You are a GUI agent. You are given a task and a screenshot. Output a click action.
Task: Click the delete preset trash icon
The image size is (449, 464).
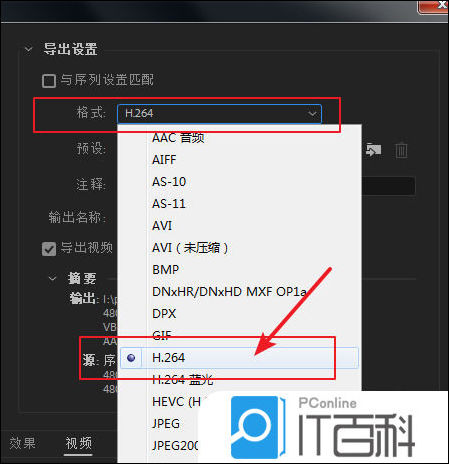pos(401,150)
